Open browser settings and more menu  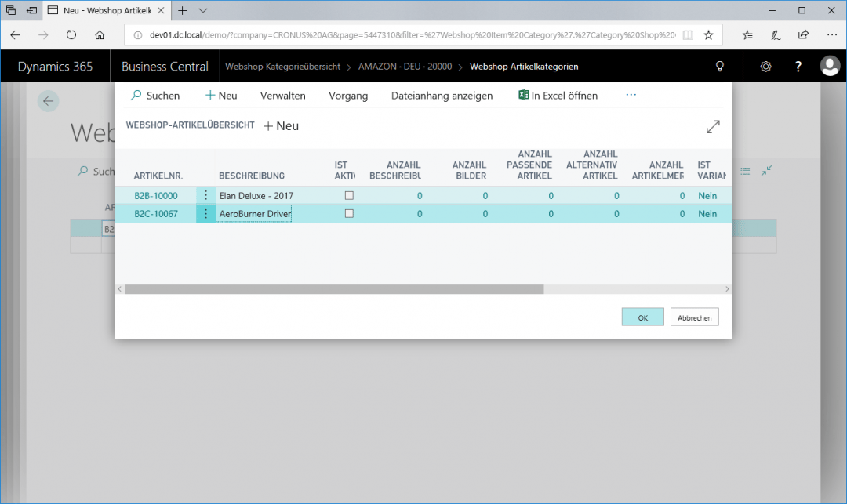tap(832, 35)
